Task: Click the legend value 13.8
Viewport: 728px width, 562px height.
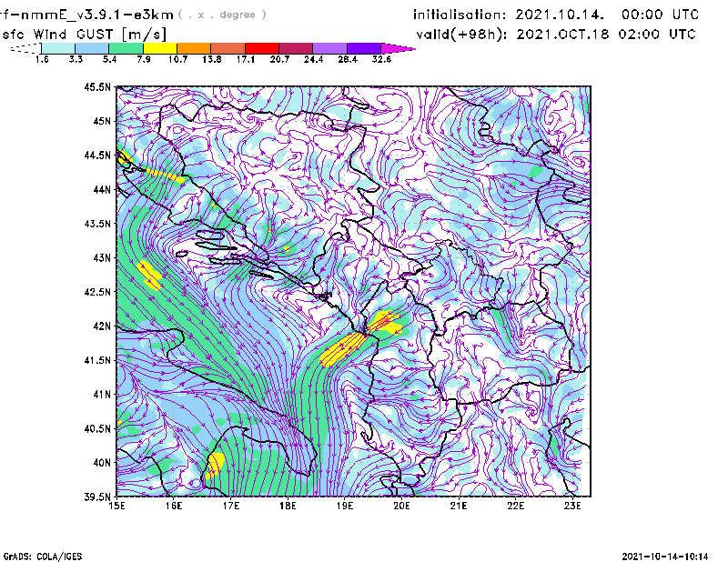Action: pos(212,59)
